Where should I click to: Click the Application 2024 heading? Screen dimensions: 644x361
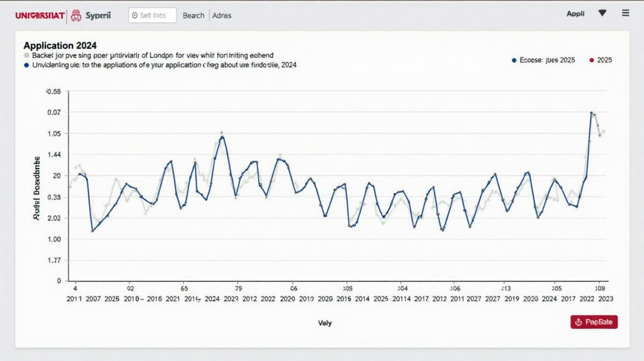pyautogui.click(x=60, y=46)
